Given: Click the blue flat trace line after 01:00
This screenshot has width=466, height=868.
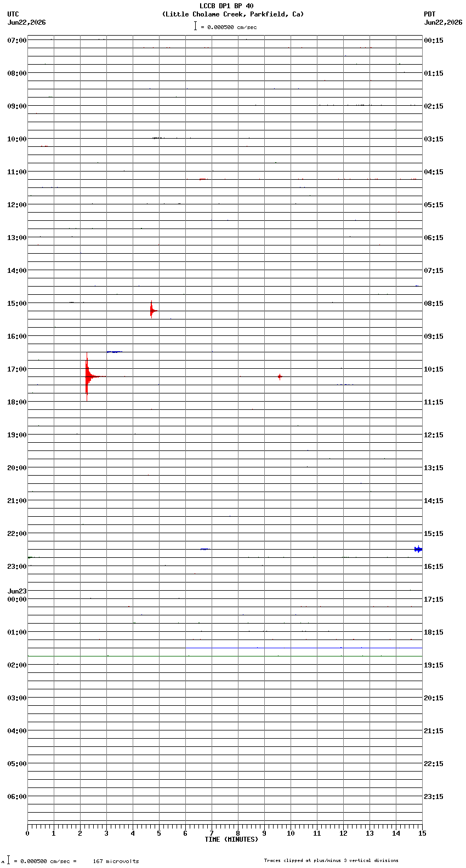Looking at the screenshot, I should coord(304,648).
